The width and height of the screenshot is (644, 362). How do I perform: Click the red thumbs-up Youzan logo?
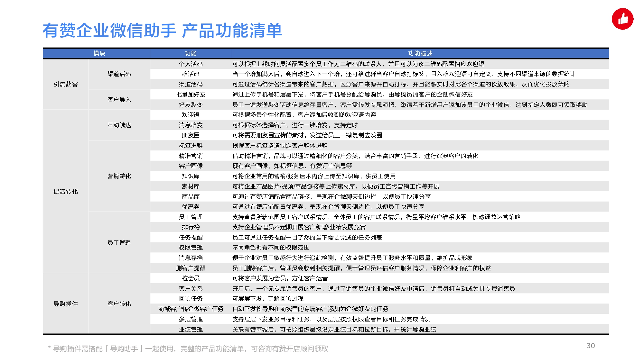(622, 19)
